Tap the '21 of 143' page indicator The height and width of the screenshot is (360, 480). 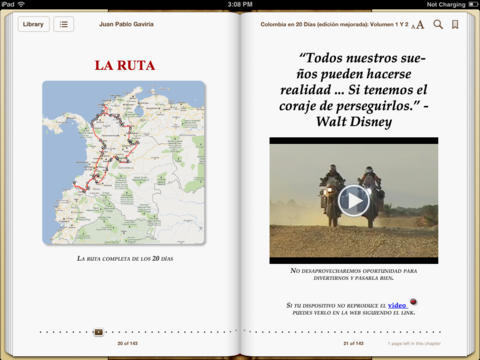pyautogui.click(x=354, y=343)
